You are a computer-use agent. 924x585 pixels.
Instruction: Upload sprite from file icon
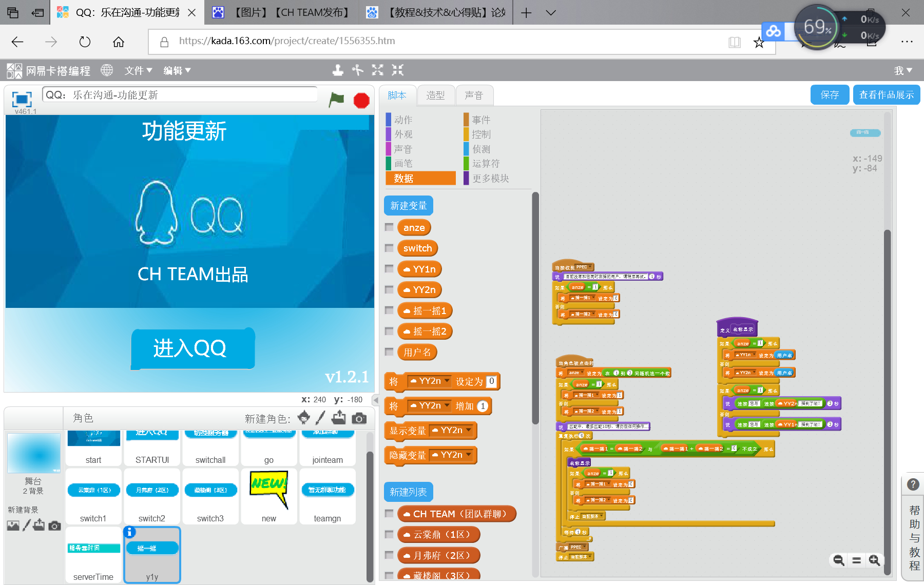coord(338,418)
